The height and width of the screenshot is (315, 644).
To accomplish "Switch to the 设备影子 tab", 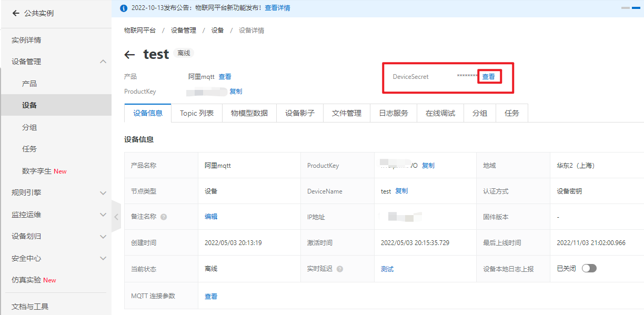I will 300,113.
